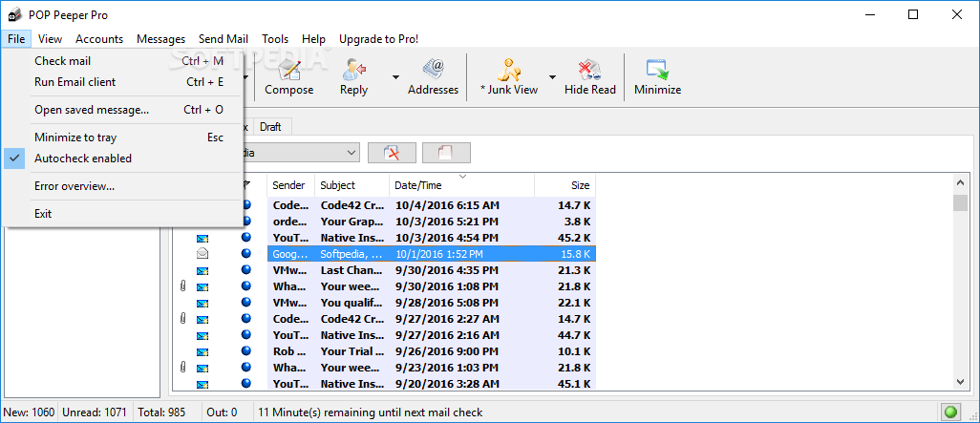Click the next mail check countdown text
The height and width of the screenshot is (423, 980).
(370, 412)
